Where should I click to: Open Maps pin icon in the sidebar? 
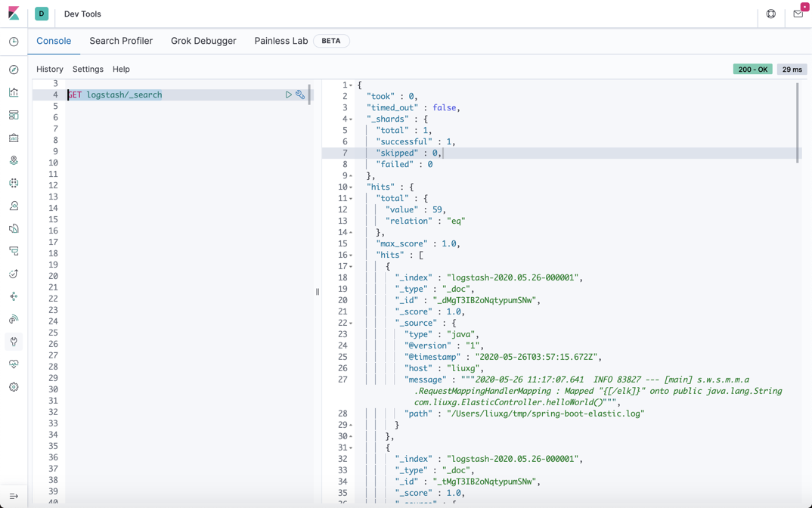(x=13, y=160)
